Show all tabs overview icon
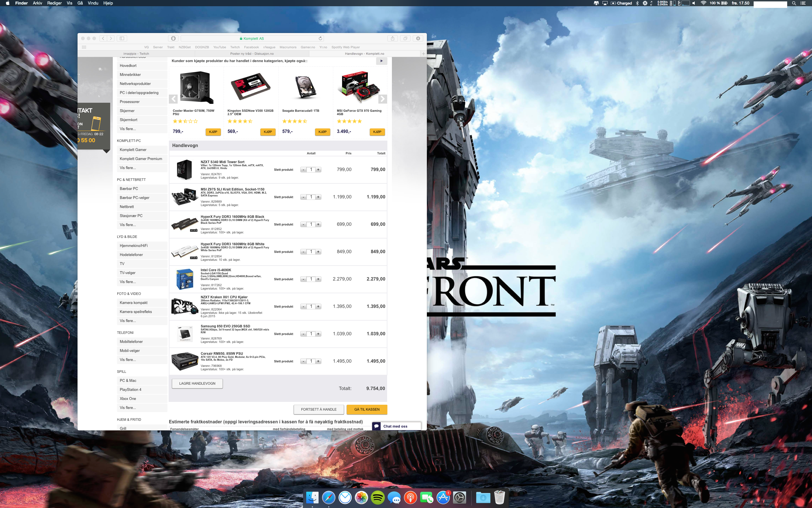The image size is (812, 508). pos(405,38)
